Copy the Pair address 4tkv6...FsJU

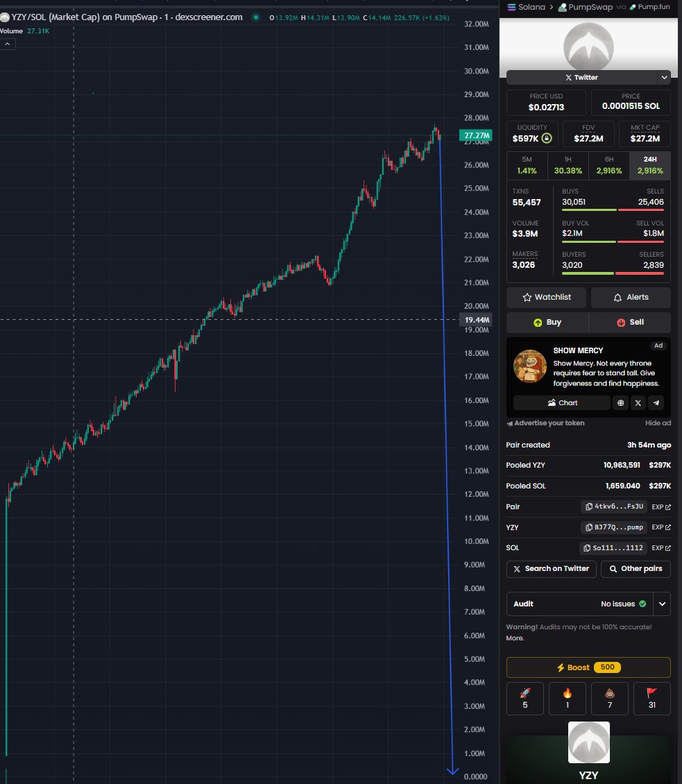[614, 506]
